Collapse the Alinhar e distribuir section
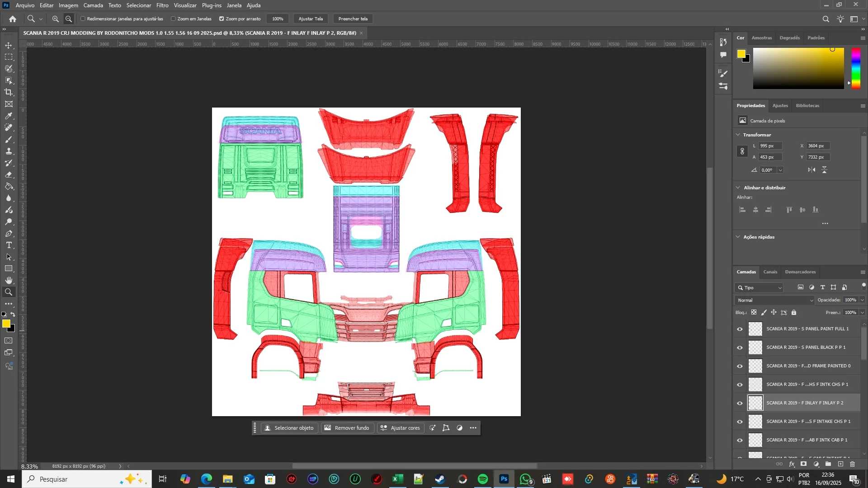 738,188
